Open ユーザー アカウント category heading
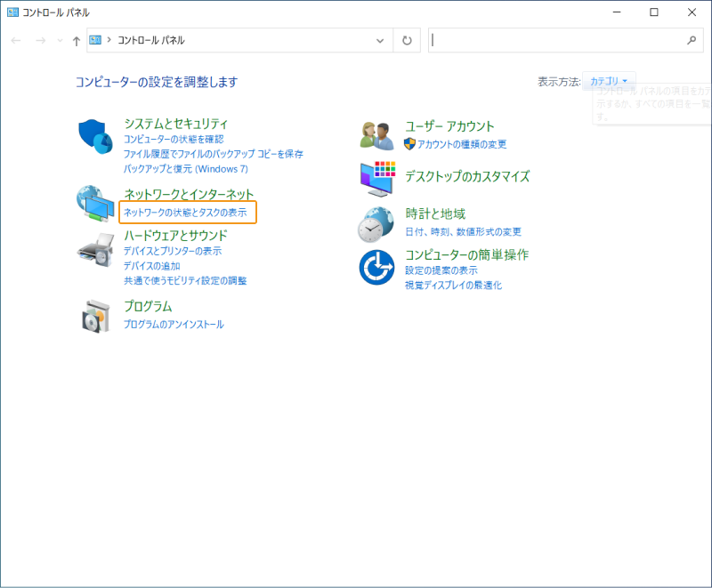This screenshot has height=588, width=712. (x=449, y=126)
